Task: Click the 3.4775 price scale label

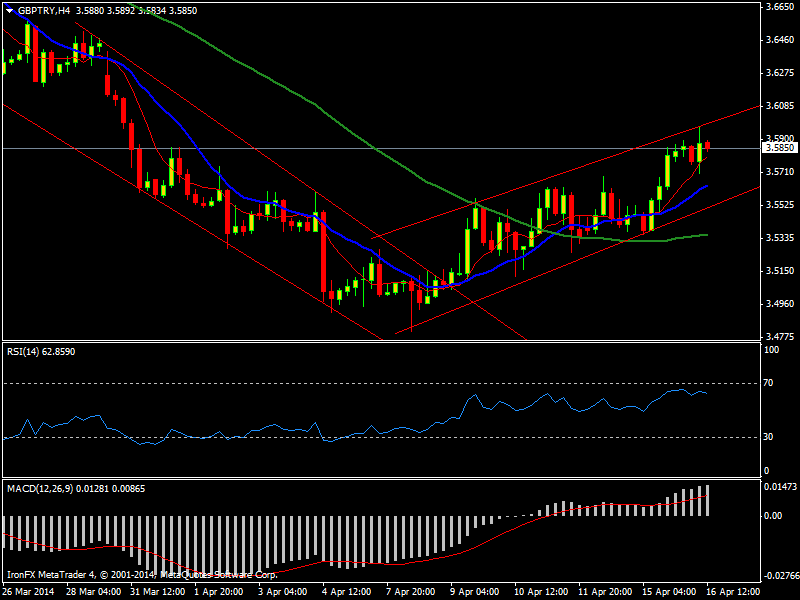Action: (780, 336)
